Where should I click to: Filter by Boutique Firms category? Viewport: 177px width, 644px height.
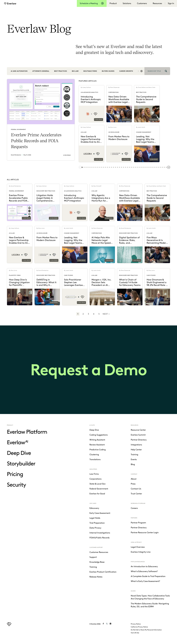point(90,71)
